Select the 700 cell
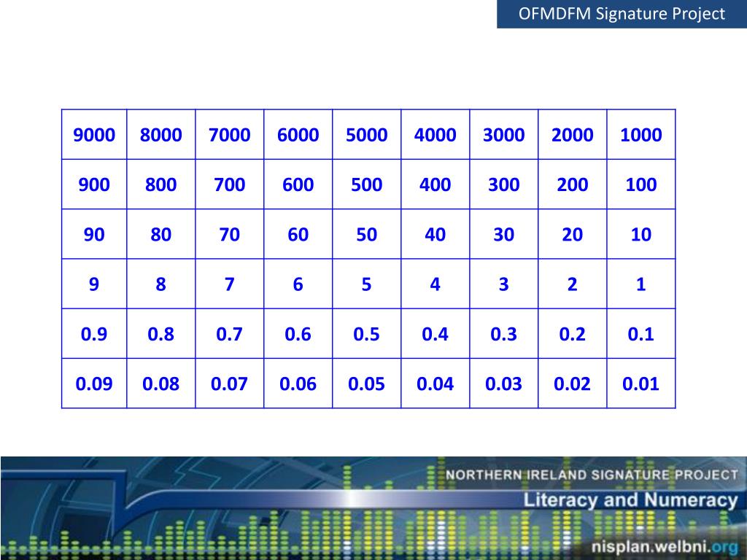This screenshot has width=747, height=560. 230,184
